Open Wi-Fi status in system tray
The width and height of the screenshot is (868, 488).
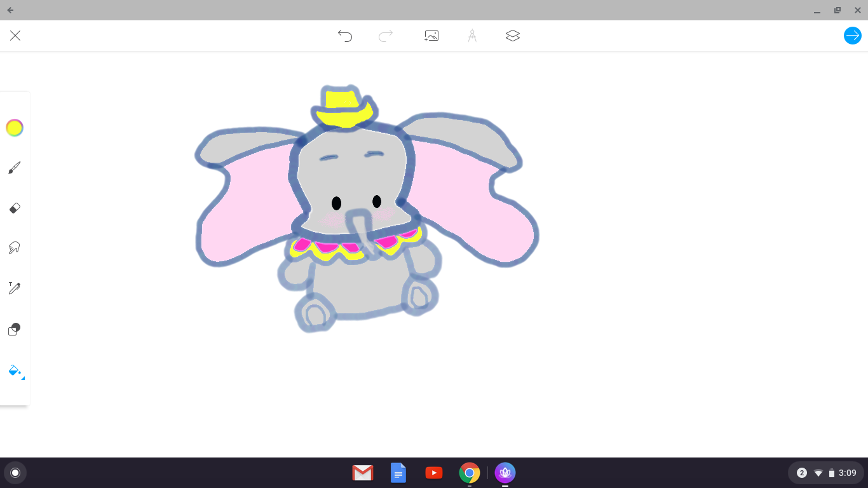[818, 473]
